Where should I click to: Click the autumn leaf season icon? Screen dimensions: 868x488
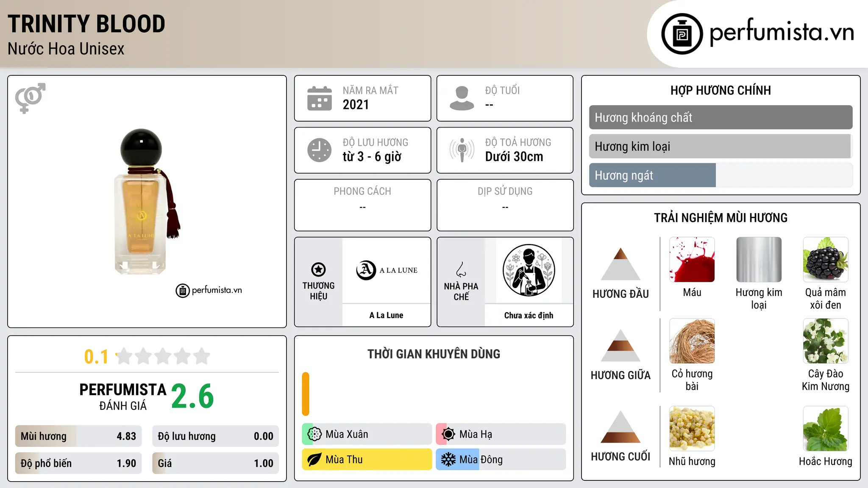pyautogui.click(x=314, y=460)
